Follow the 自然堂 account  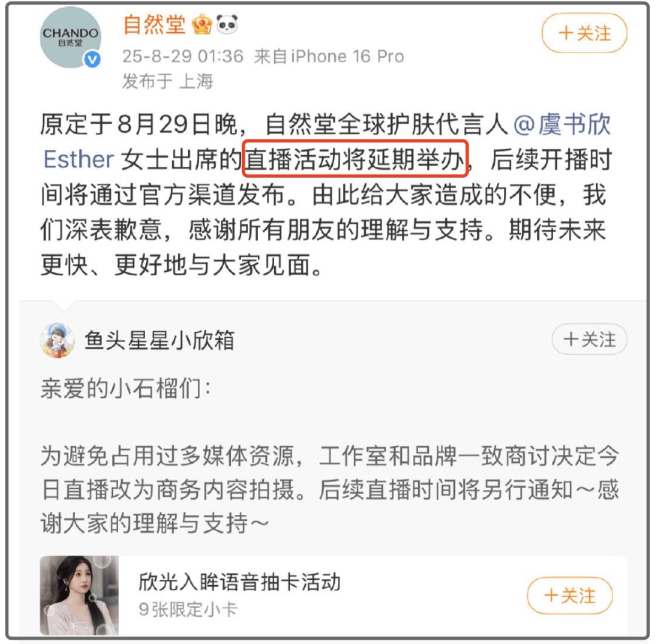[x=585, y=33]
